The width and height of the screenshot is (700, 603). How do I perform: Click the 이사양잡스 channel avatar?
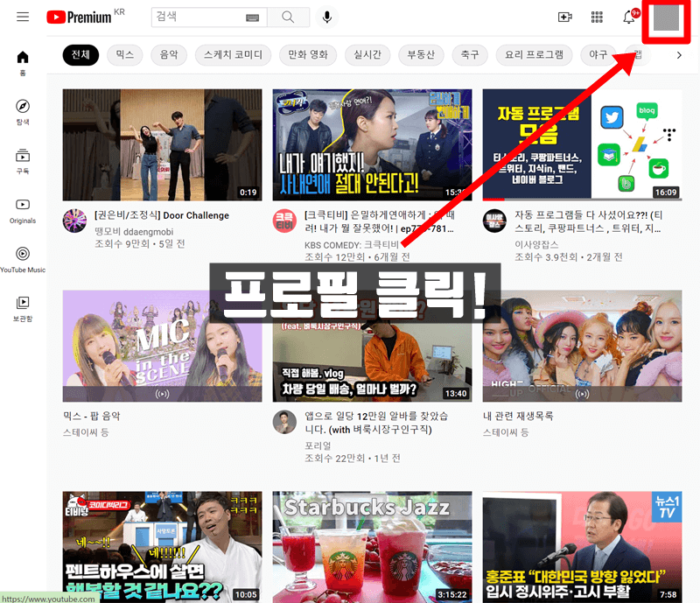pyautogui.click(x=494, y=221)
